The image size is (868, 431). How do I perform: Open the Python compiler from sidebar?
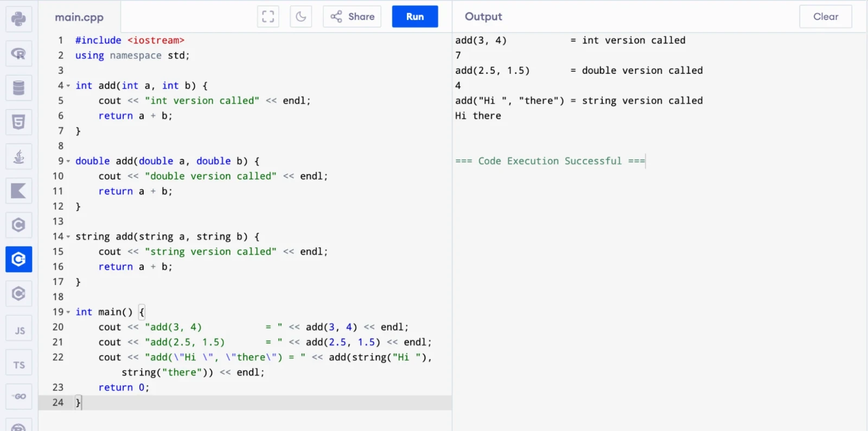pos(19,19)
